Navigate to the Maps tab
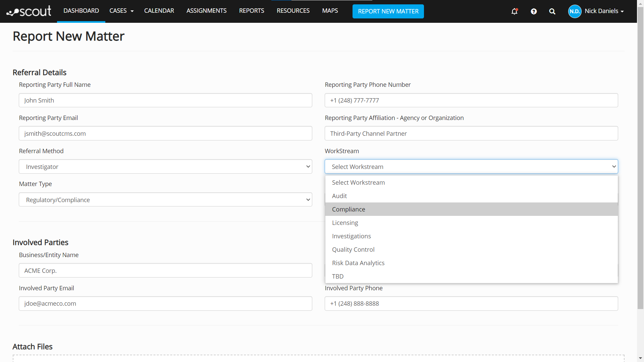 click(x=330, y=11)
